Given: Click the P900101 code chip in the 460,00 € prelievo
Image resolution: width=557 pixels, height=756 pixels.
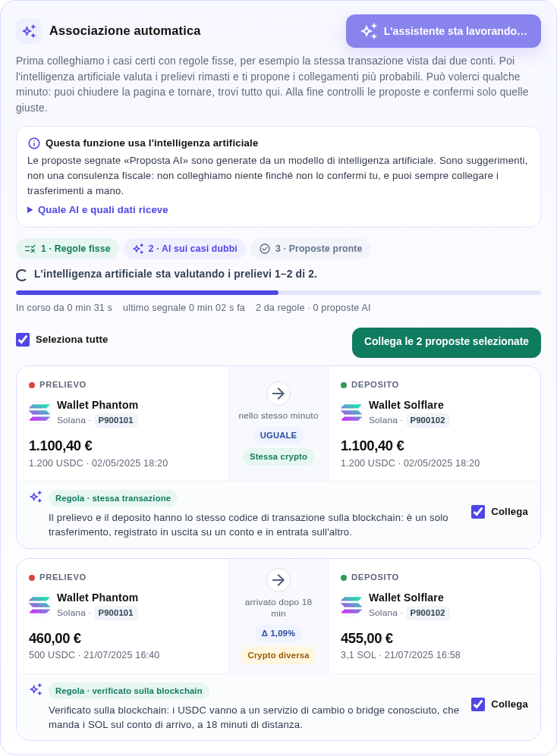Looking at the screenshot, I should tap(116, 613).
